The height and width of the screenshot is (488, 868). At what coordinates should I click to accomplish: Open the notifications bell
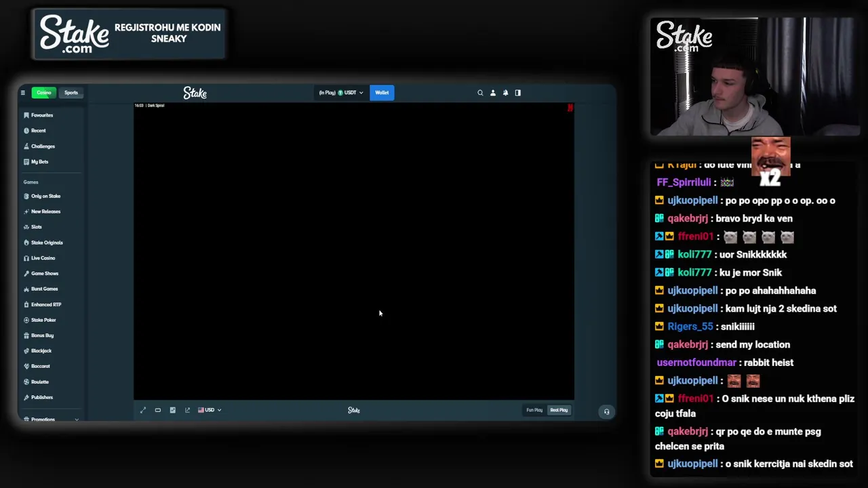tap(505, 93)
